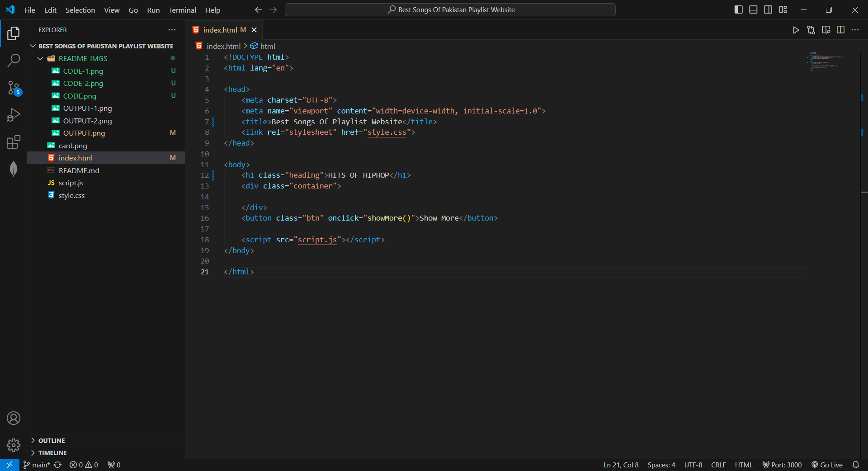Screen dimensions: 868x471
Task: Open the Go menu
Action: point(133,10)
